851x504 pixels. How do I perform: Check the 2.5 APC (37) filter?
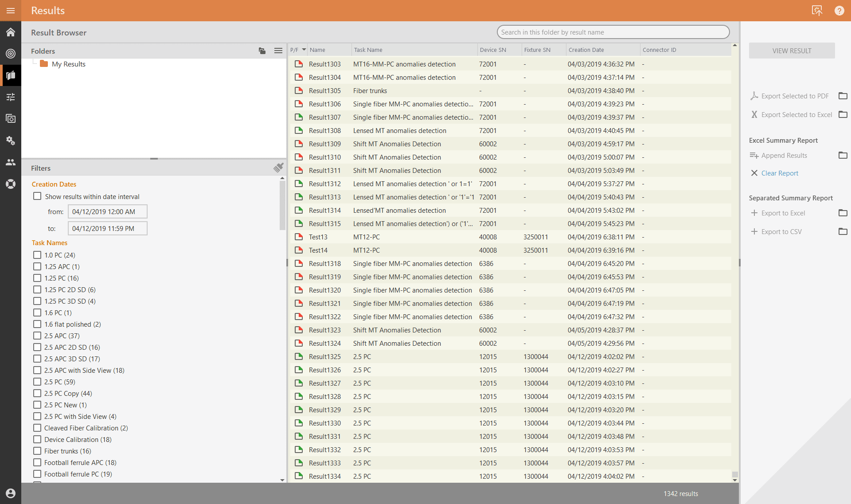(37, 336)
